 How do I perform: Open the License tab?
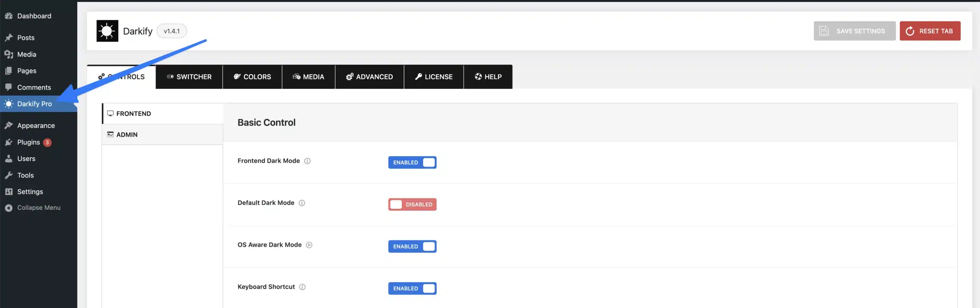point(434,77)
